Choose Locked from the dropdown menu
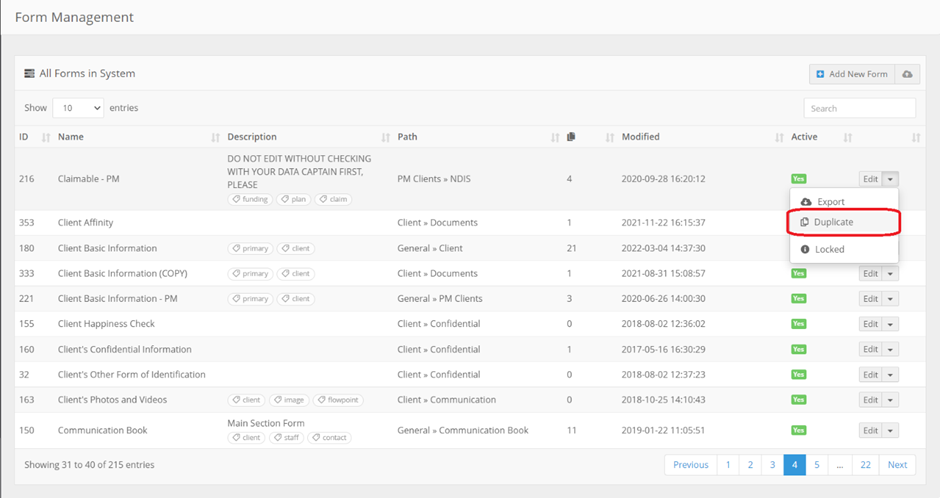 tap(844, 249)
